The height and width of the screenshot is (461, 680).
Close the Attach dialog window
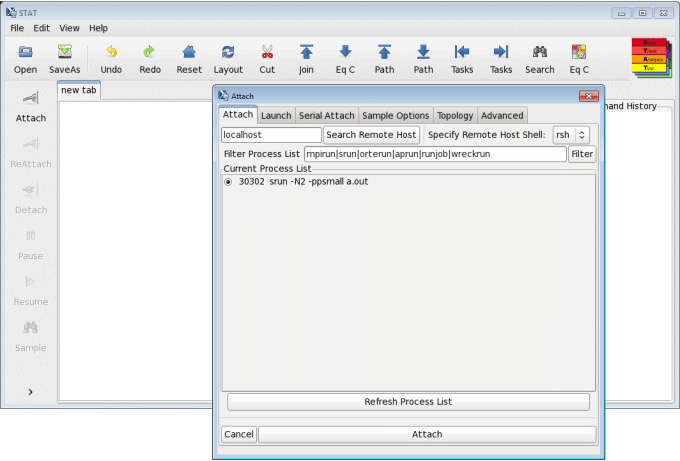click(x=589, y=96)
